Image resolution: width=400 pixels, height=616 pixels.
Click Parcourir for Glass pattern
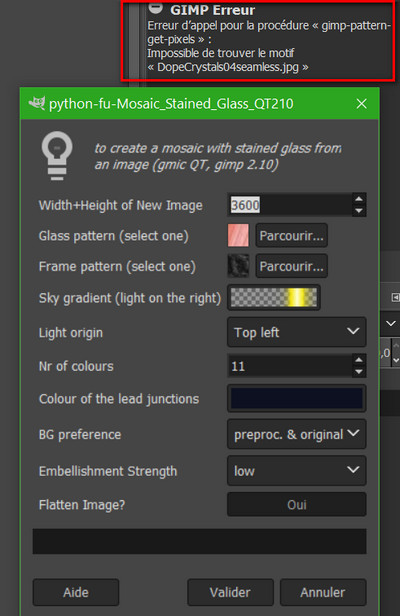click(x=292, y=235)
